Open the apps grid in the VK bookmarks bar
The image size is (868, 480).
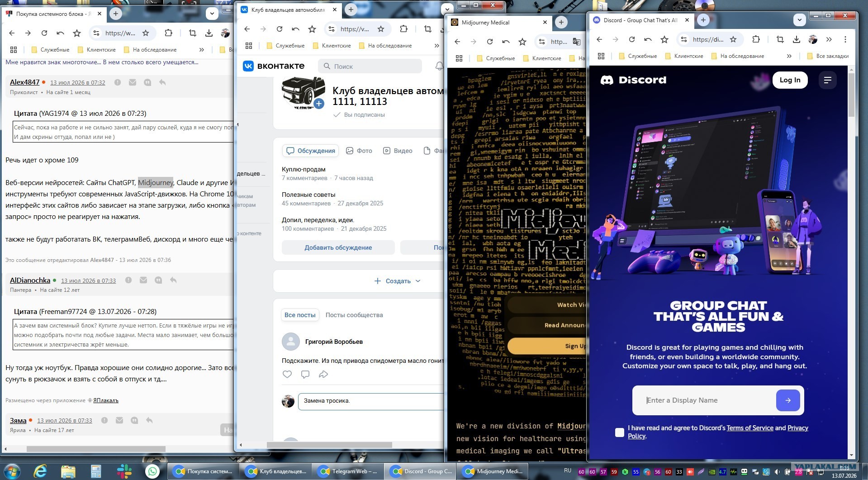click(x=249, y=46)
